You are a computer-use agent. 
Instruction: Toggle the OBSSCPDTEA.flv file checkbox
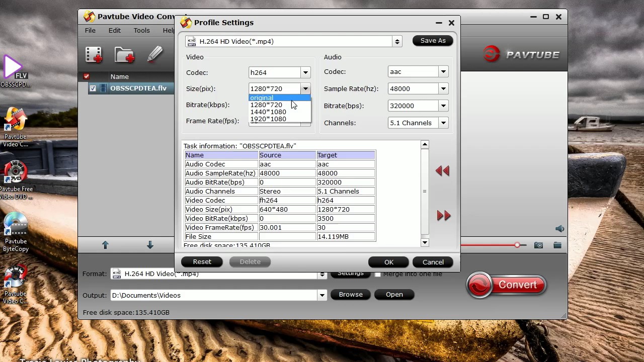coord(93,88)
